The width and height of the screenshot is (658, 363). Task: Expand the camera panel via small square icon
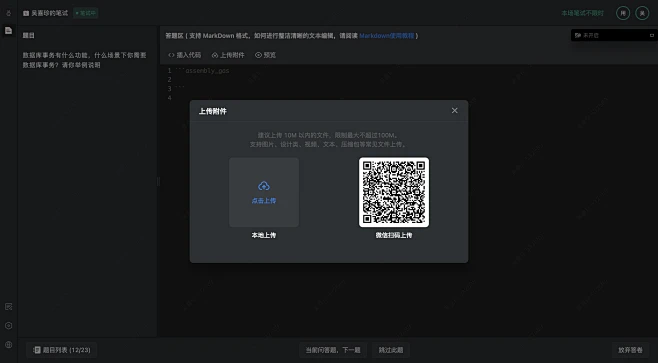click(x=652, y=36)
